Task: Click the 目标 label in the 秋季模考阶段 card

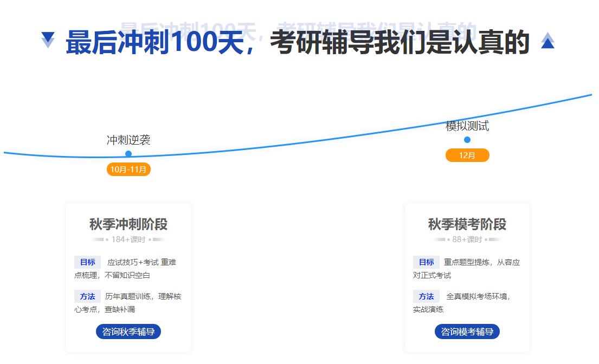Action: [426, 262]
